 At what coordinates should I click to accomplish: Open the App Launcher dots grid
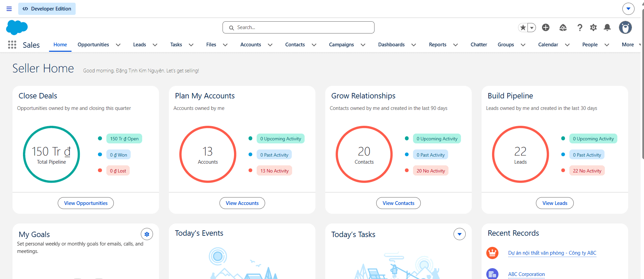12,45
